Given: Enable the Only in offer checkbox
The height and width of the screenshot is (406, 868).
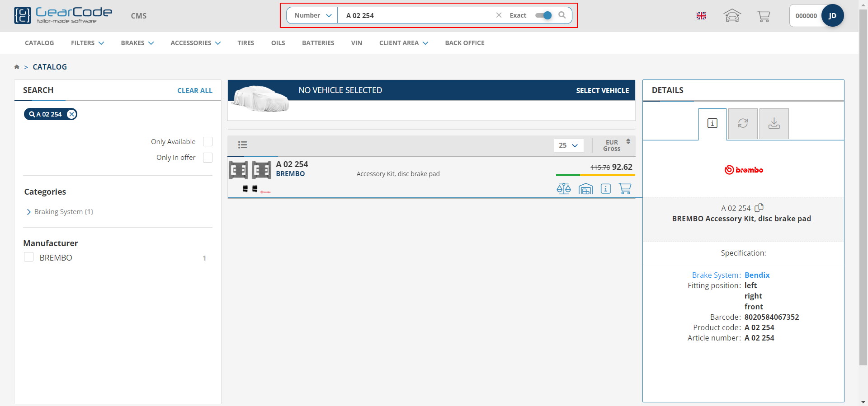Looking at the screenshot, I should click(x=208, y=158).
